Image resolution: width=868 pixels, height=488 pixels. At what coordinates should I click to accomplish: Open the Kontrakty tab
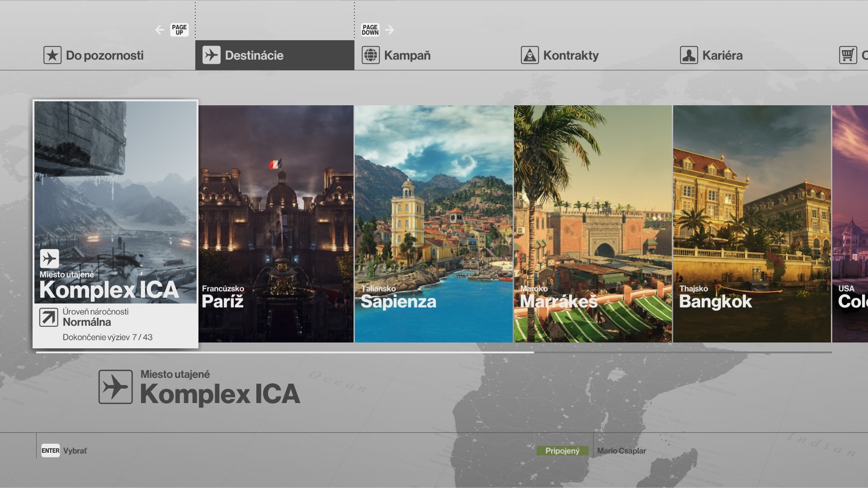[593, 55]
